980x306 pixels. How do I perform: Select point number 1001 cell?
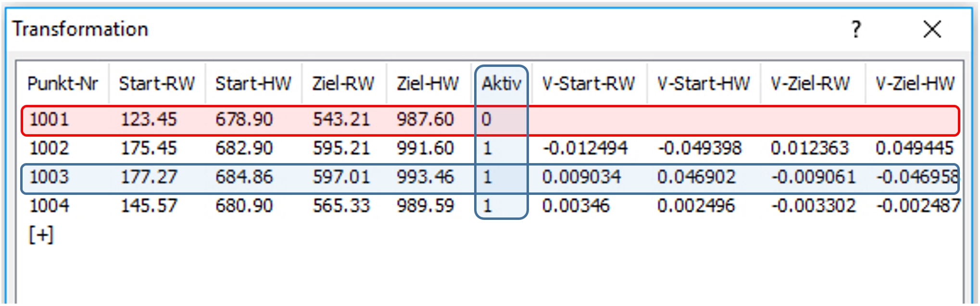click(50, 119)
